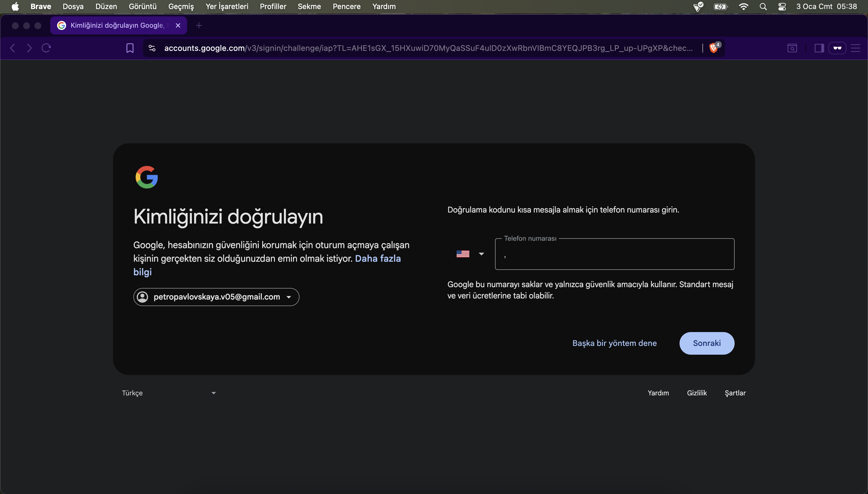Go back to previous page
868x494 pixels.
click(x=12, y=48)
